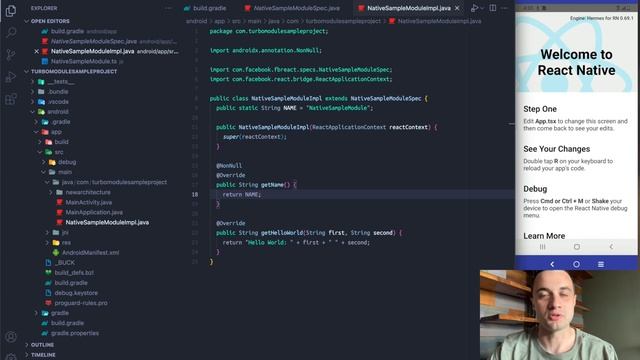640x360 pixels.
Task: Tap the emulator home button
Action: pyautogui.click(x=576, y=247)
